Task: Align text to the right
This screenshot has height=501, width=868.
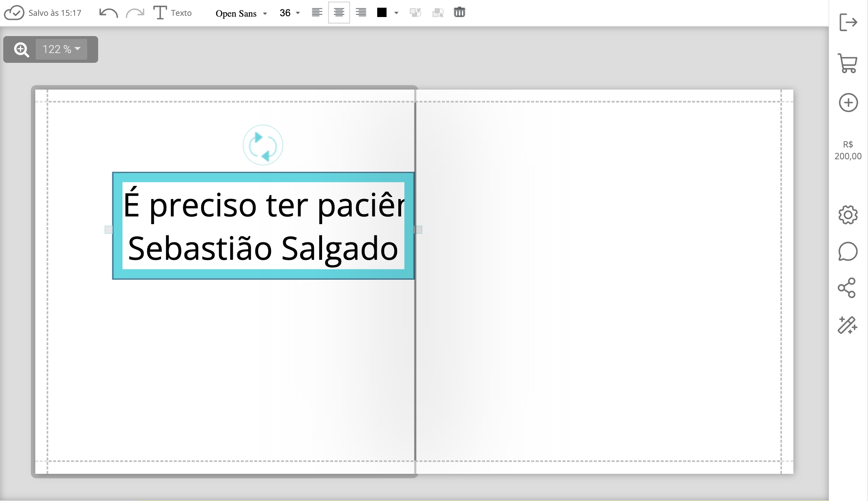Action: point(361,13)
